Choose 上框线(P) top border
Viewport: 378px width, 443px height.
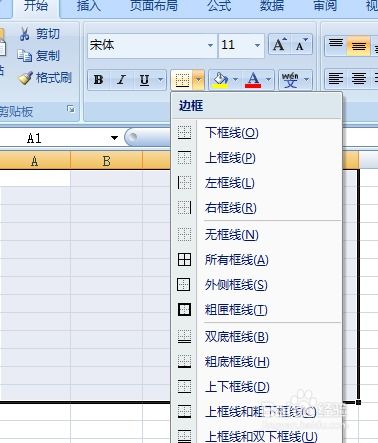pyautogui.click(x=257, y=158)
